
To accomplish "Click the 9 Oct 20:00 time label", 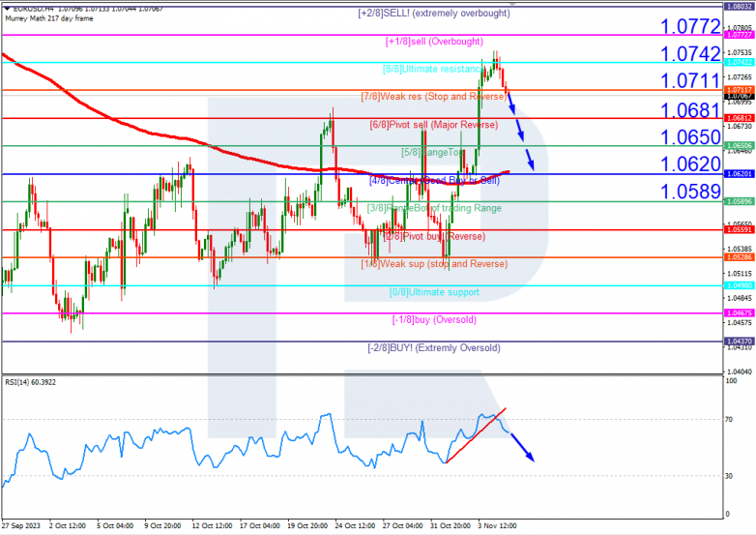I will point(162,526).
